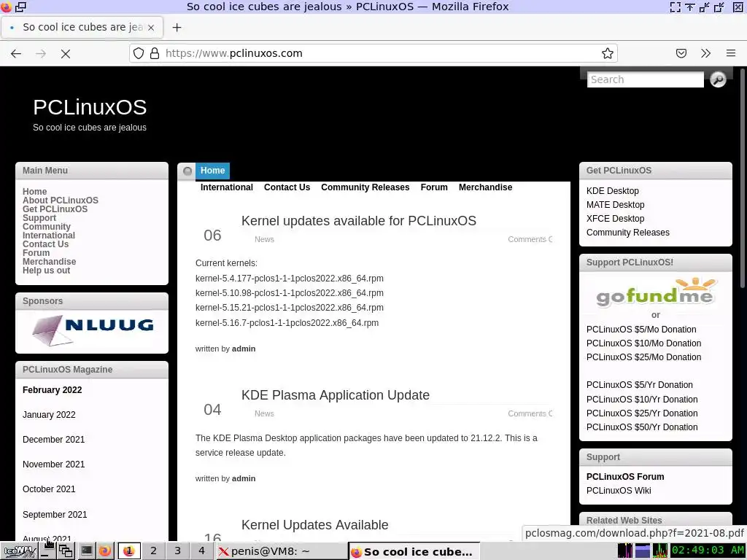This screenshot has height=560, width=747.
Task: Close the 'So cool ice cubes' tab
Action: pyautogui.click(x=151, y=28)
